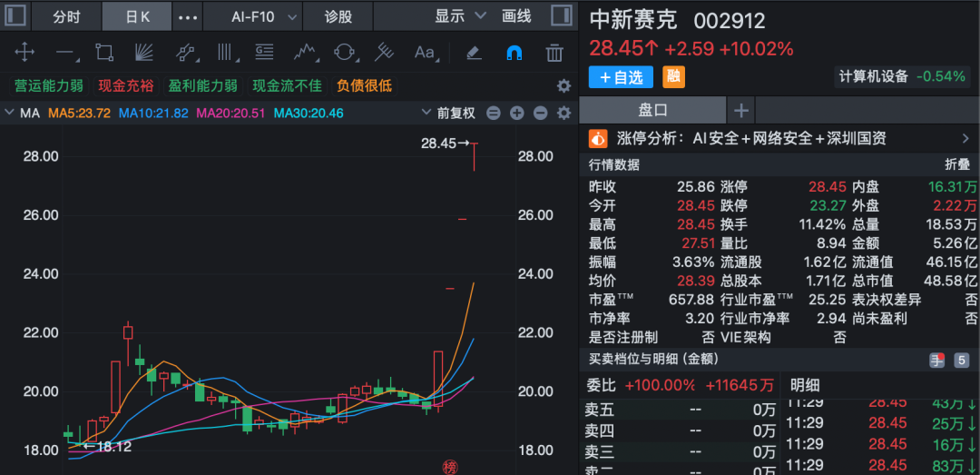Click the 涨停分析 AI安全 text
The width and height of the screenshot is (980, 475).
(752, 139)
